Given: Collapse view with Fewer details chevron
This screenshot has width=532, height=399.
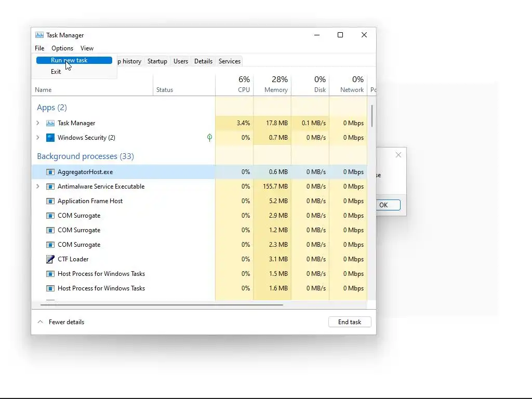Looking at the screenshot, I should click(40, 322).
